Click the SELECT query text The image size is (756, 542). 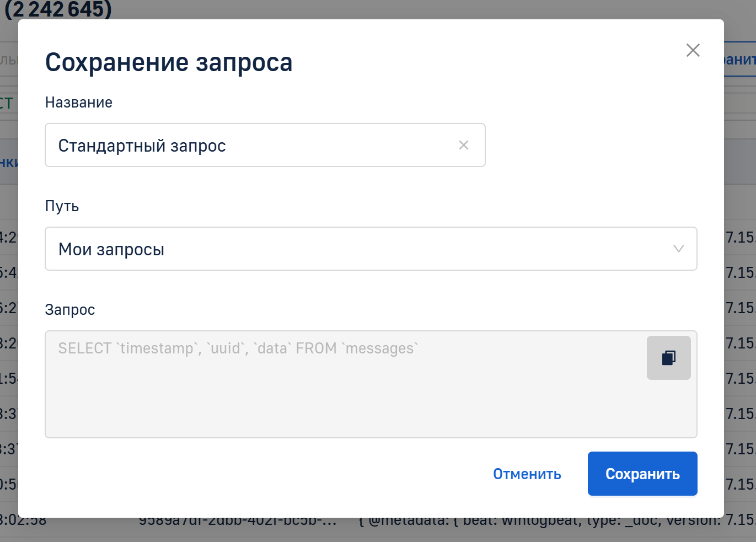tap(238, 348)
